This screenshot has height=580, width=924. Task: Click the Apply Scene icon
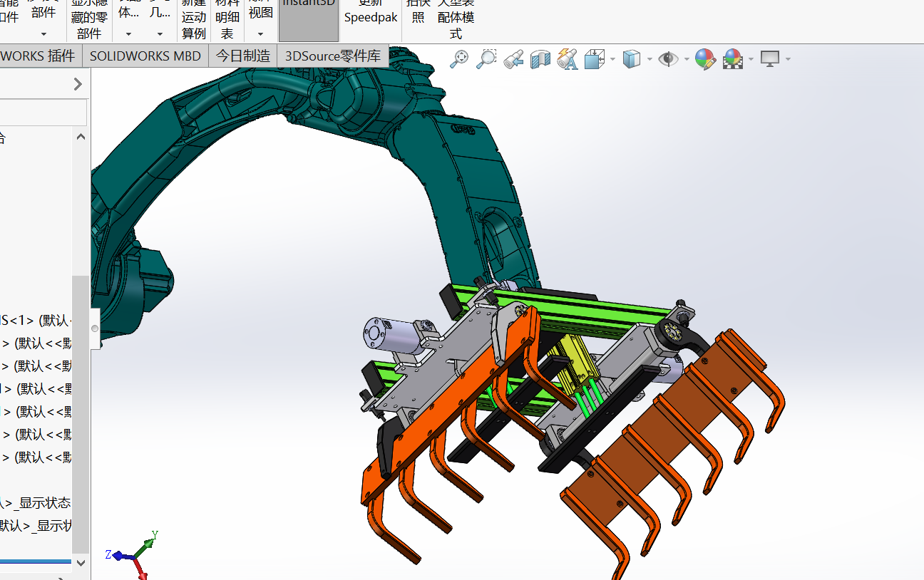733,58
